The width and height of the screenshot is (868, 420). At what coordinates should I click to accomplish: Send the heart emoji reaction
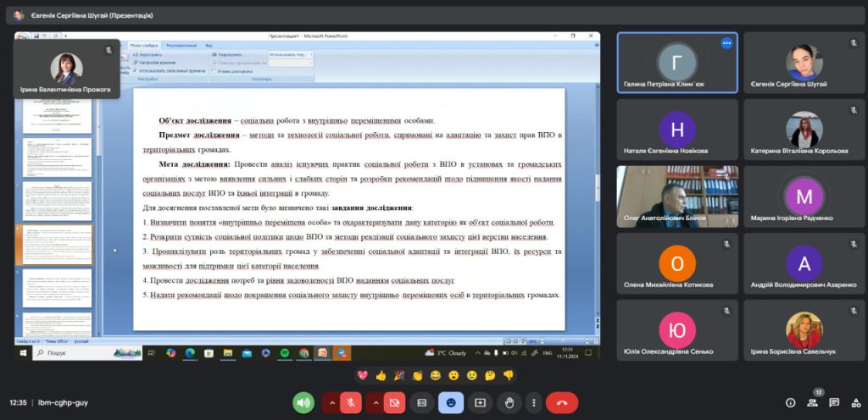[x=362, y=374]
